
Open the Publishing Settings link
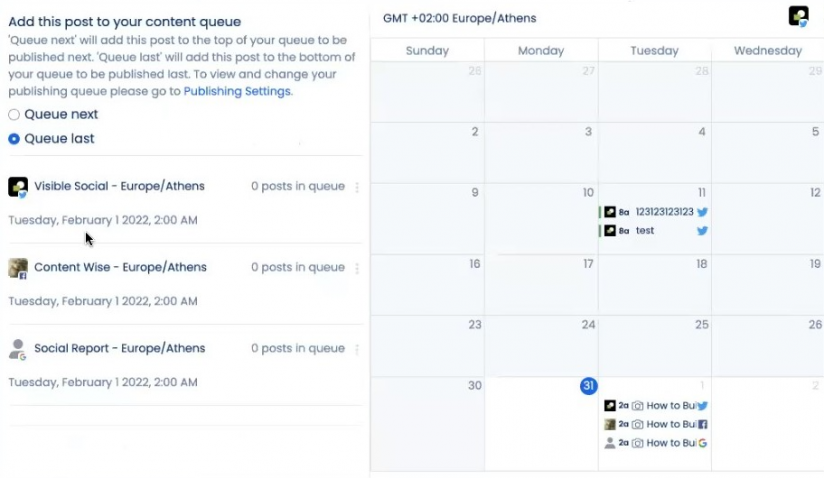tap(237, 91)
